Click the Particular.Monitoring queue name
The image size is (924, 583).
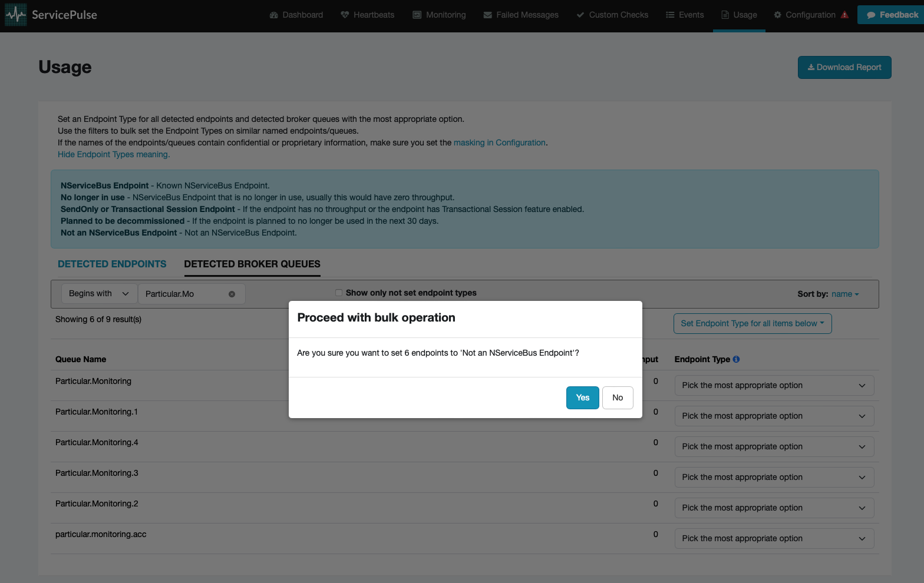[x=93, y=381]
